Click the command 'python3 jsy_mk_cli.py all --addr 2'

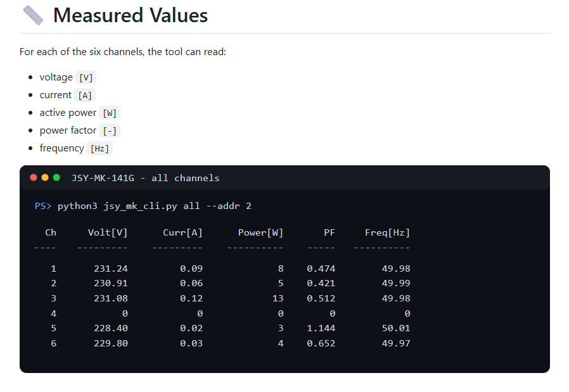point(154,206)
